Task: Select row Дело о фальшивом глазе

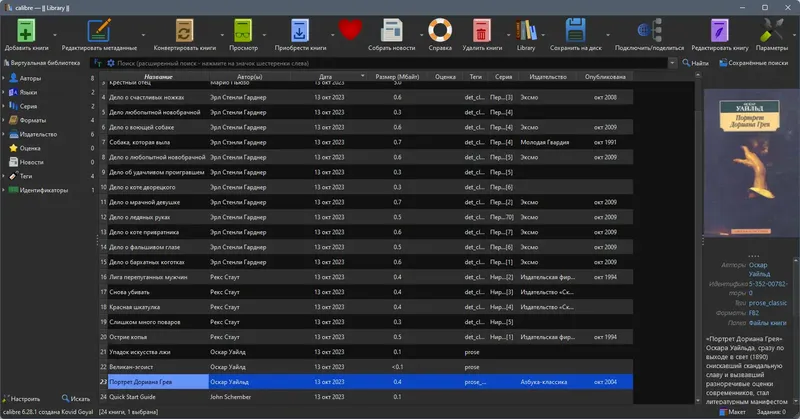Action: coord(366,247)
